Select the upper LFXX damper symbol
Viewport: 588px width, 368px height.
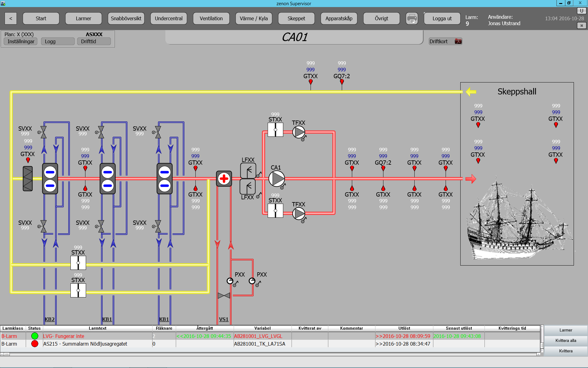248,171
